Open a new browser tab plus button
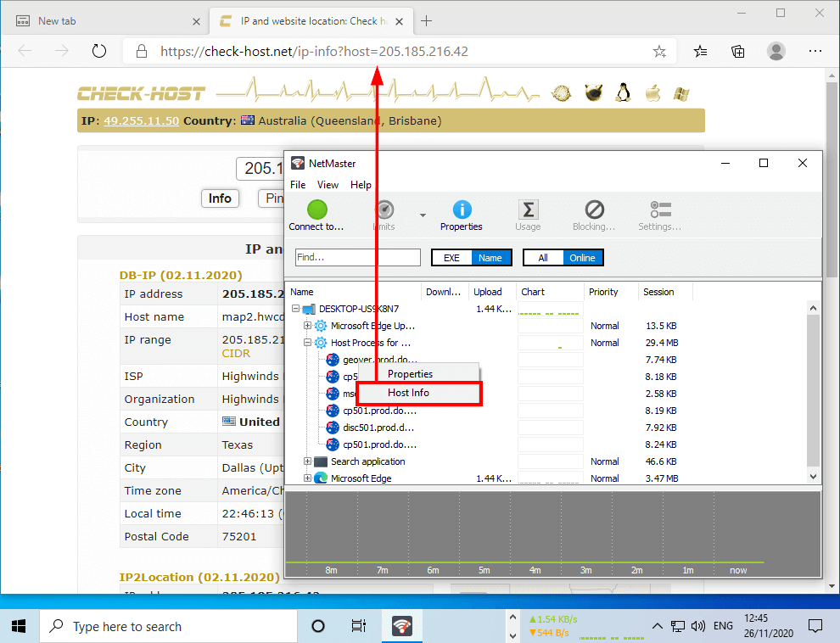Viewport: 840px width, 643px height. (427, 21)
